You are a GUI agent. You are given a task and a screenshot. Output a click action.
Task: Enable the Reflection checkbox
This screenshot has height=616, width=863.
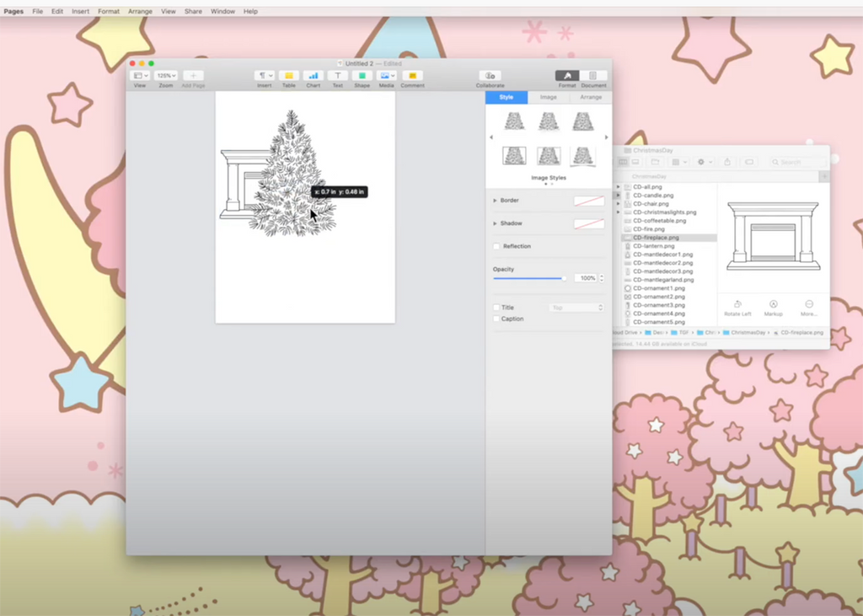pos(496,246)
